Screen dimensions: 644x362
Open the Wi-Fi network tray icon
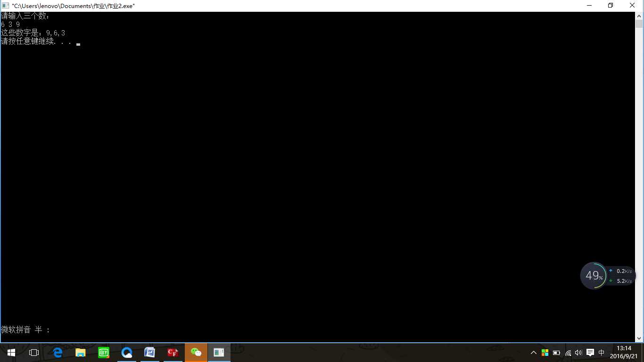click(568, 353)
